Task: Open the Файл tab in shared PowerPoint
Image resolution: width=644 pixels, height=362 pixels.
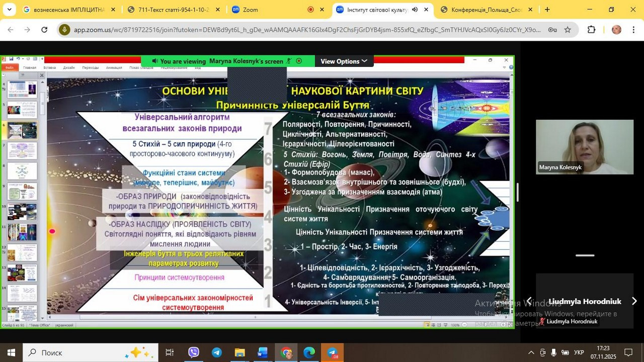Action: pyautogui.click(x=10, y=67)
